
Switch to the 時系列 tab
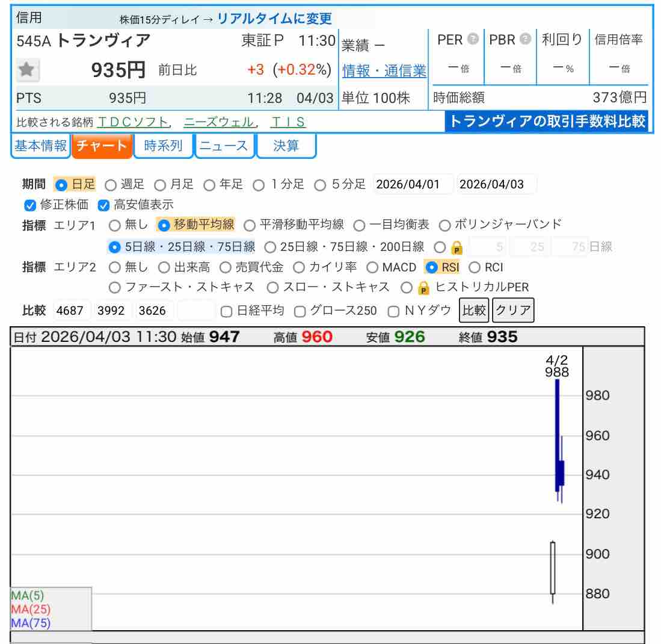164,146
